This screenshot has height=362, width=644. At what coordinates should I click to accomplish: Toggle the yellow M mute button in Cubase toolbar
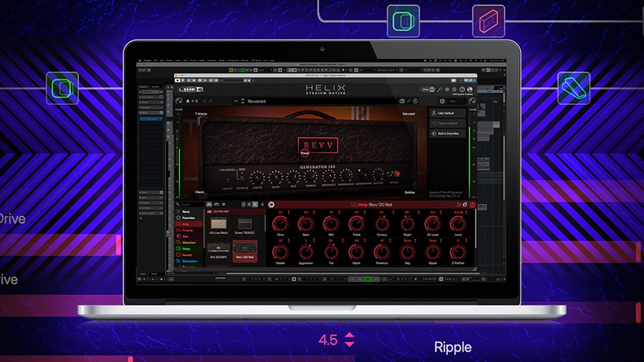tap(231, 70)
